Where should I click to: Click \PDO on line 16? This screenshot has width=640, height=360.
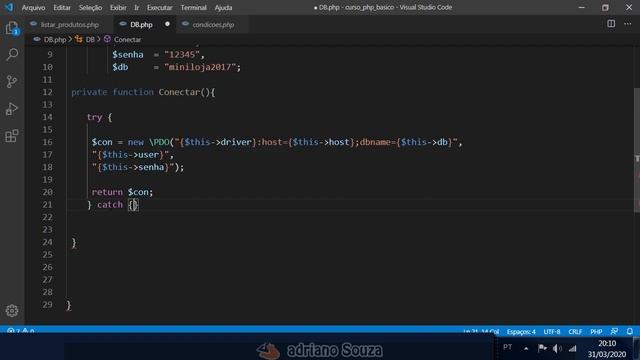click(159, 142)
